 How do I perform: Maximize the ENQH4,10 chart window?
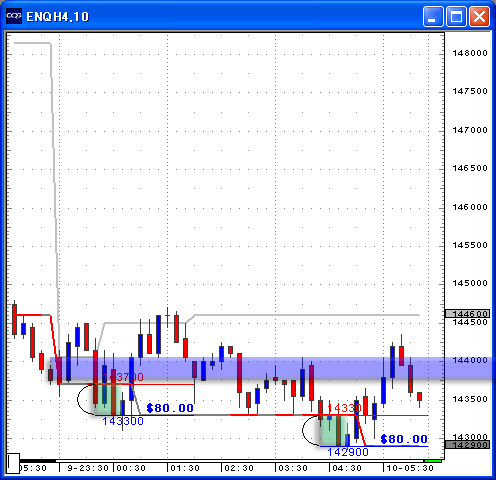tap(456, 16)
